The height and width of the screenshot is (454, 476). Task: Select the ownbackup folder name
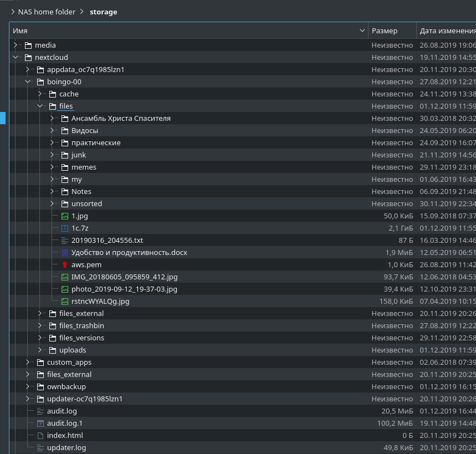66,386
